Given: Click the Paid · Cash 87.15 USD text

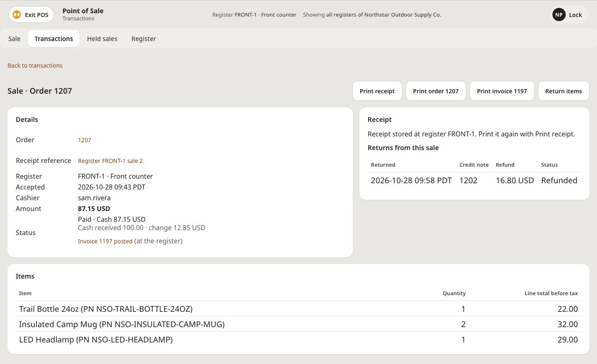Looking at the screenshot, I should click(x=112, y=219).
